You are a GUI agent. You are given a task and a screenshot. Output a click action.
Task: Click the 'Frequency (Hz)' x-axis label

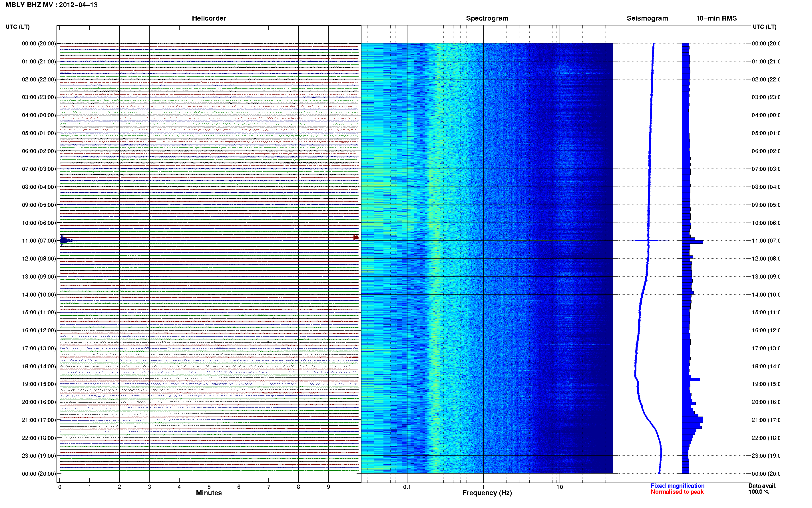pyautogui.click(x=487, y=493)
